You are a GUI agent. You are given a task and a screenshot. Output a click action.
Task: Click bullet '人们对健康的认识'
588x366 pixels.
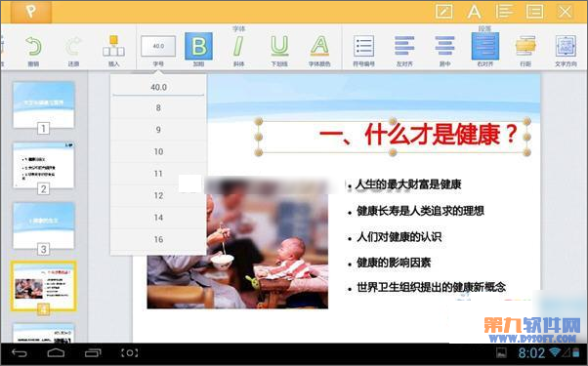[399, 237]
